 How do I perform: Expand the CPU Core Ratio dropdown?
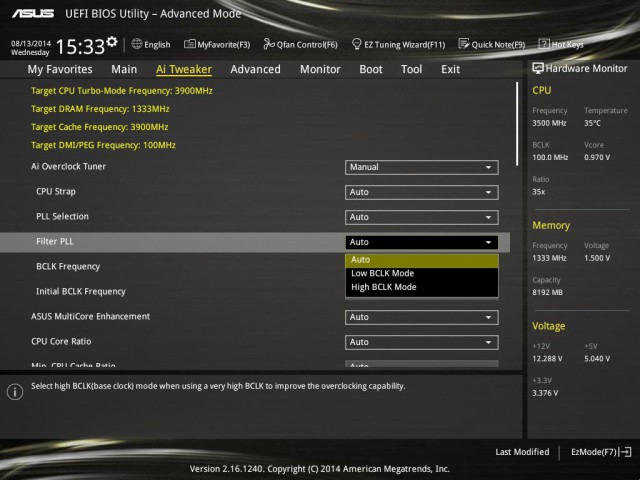(x=422, y=342)
